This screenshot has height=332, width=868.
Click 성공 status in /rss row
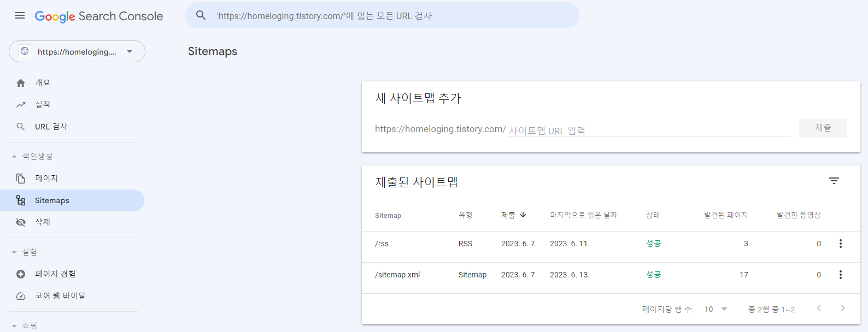(653, 244)
